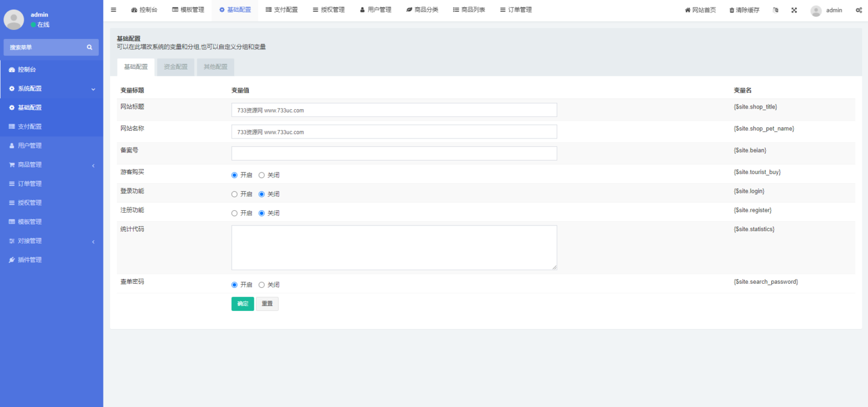
Task: Open the settings gears icon at top right
Action: 858,10
